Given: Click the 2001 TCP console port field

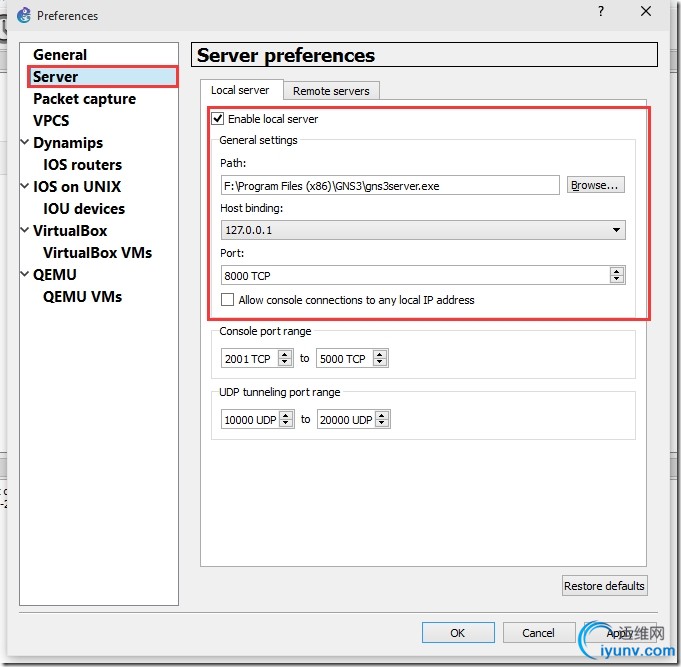Looking at the screenshot, I should (249, 359).
